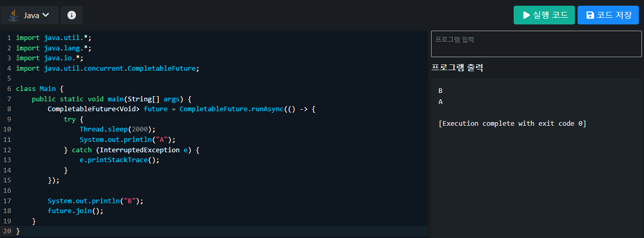The height and width of the screenshot is (238, 644).
Task: Click the "});" line at line 15
Action: 53,180
